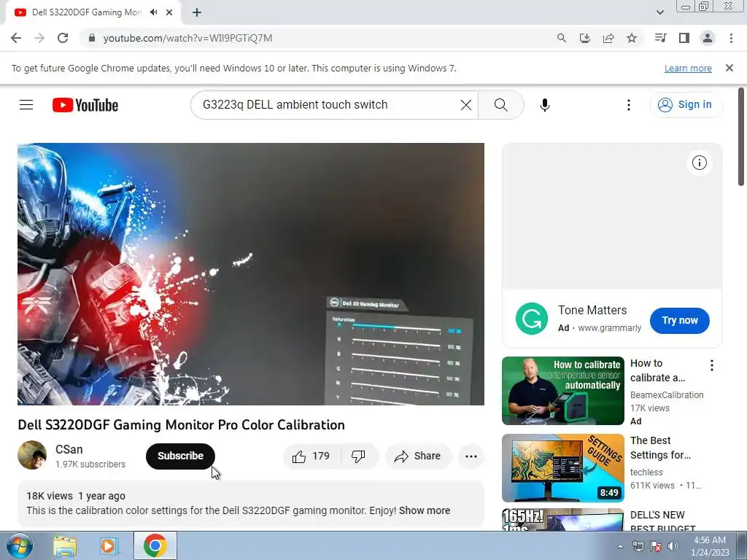The image size is (747, 560).
Task: Open the YouTube guide hamburger menu
Action: tap(26, 105)
